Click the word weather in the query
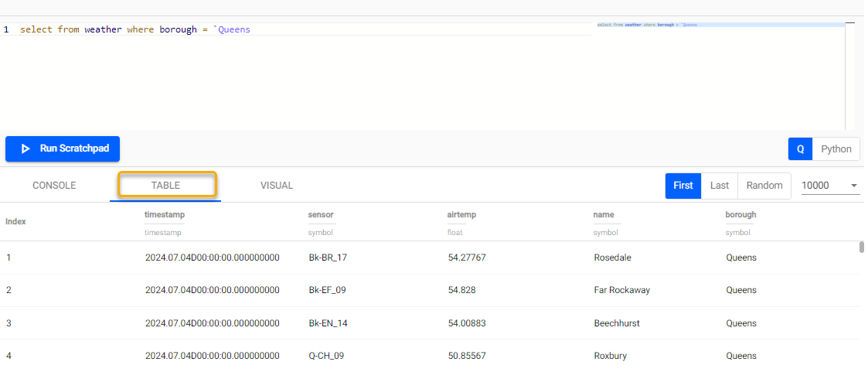This screenshot has width=868, height=372. [103, 29]
